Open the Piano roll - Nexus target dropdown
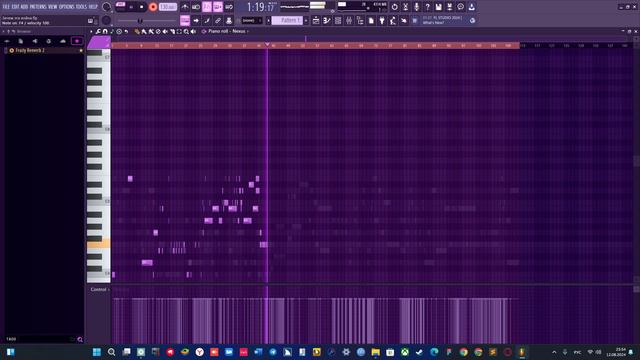The width and height of the screenshot is (640, 360). click(227, 31)
